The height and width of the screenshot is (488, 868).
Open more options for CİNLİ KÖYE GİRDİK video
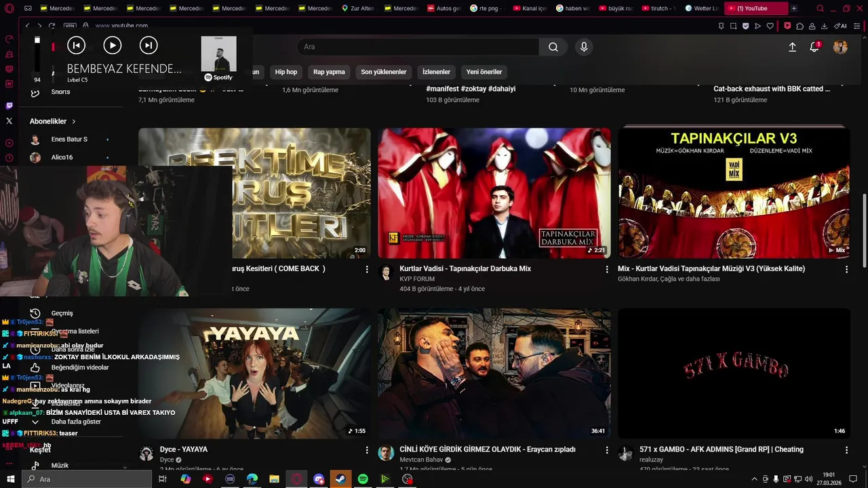[607, 449]
